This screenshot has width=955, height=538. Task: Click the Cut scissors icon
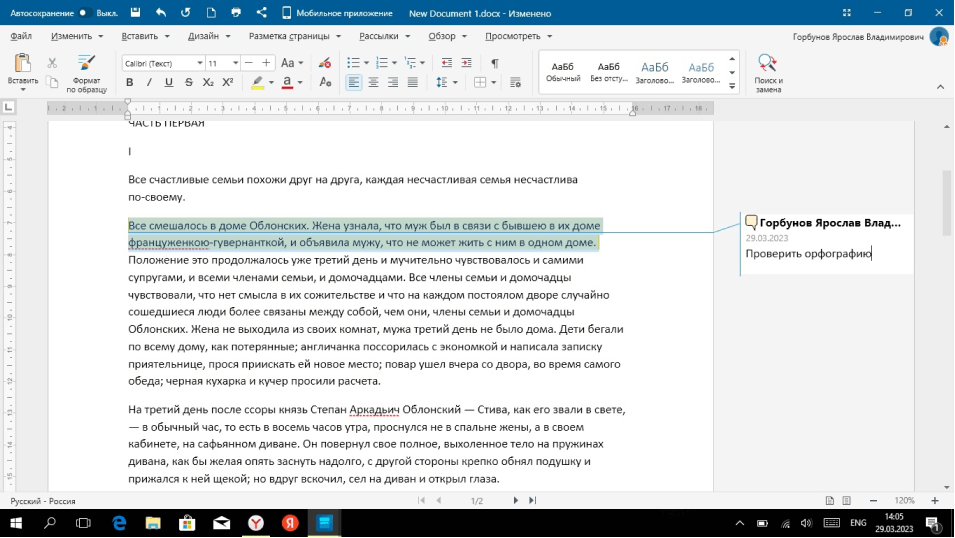point(52,63)
